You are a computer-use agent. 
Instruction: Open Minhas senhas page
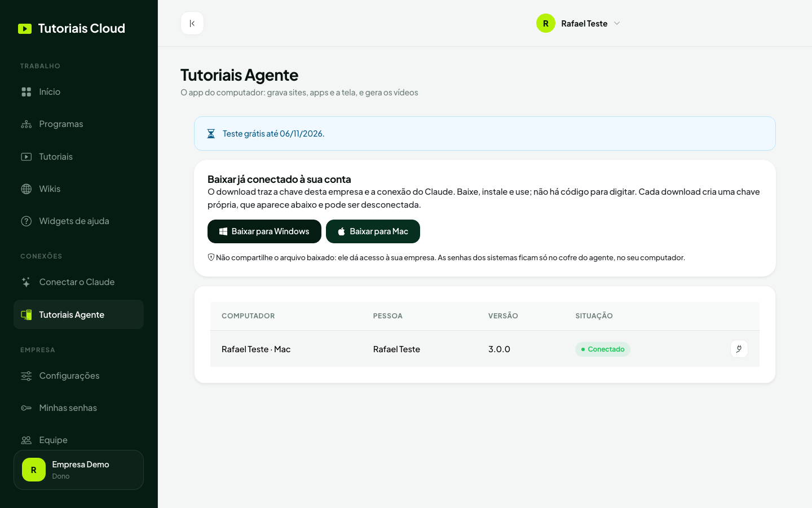click(78, 408)
